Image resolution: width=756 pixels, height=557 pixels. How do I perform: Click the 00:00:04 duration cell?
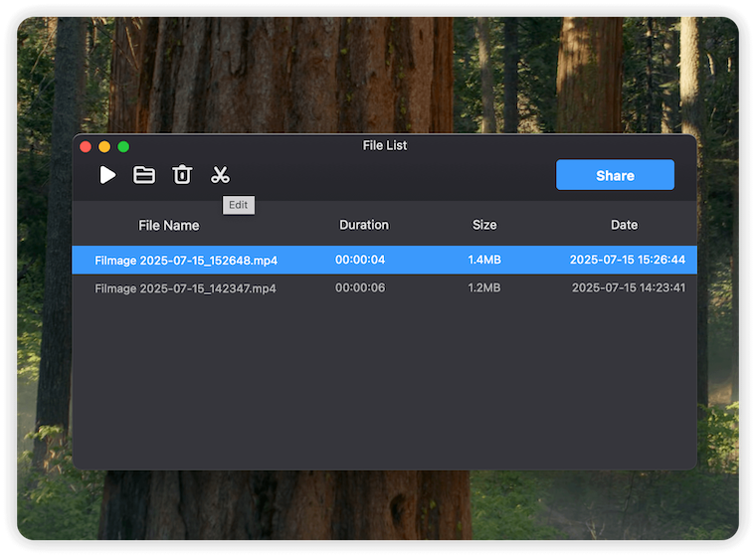click(x=360, y=261)
